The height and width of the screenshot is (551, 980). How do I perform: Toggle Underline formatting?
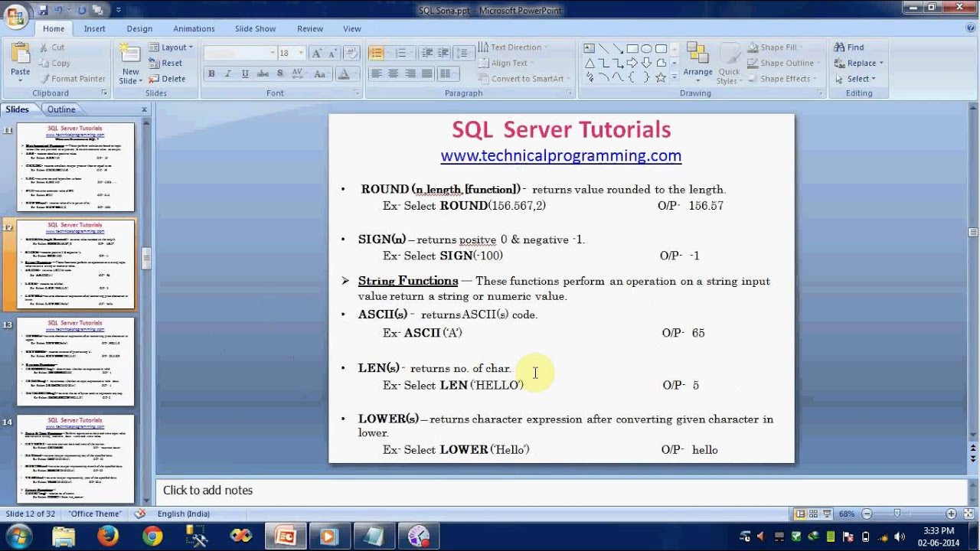click(245, 74)
